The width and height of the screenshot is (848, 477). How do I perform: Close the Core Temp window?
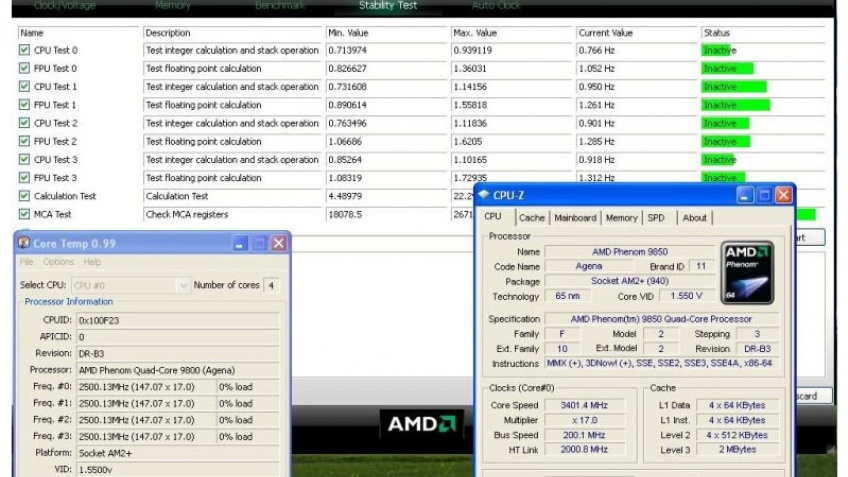pyautogui.click(x=279, y=243)
